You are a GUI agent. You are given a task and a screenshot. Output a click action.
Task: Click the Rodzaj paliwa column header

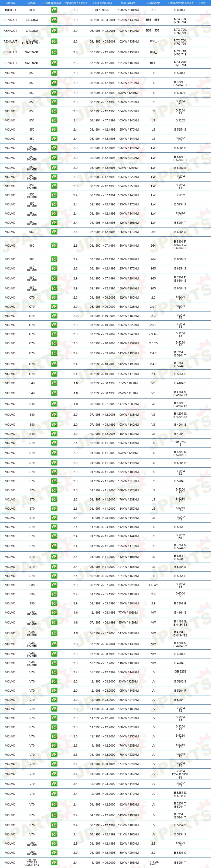(53, 3)
